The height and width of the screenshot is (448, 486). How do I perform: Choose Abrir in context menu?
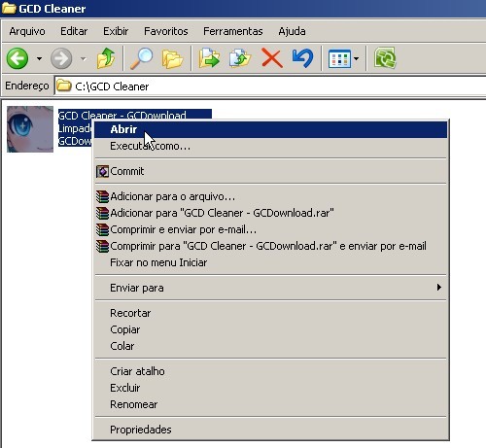(x=270, y=129)
